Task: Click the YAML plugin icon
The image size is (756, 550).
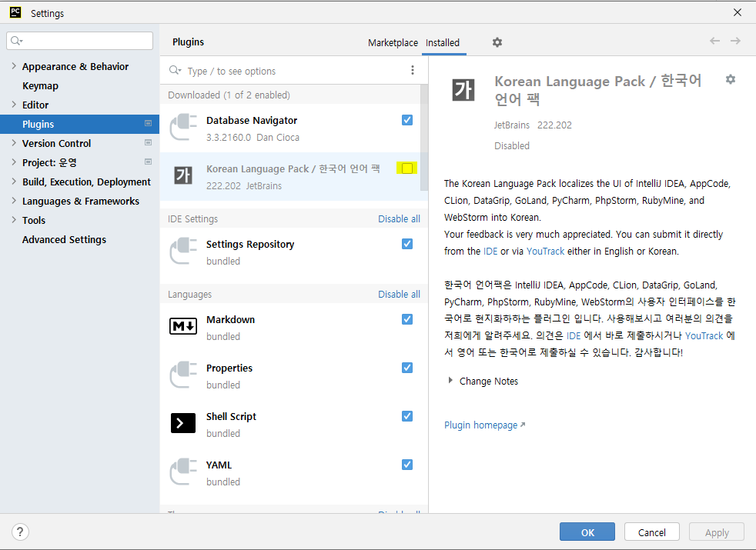Action: (x=183, y=472)
